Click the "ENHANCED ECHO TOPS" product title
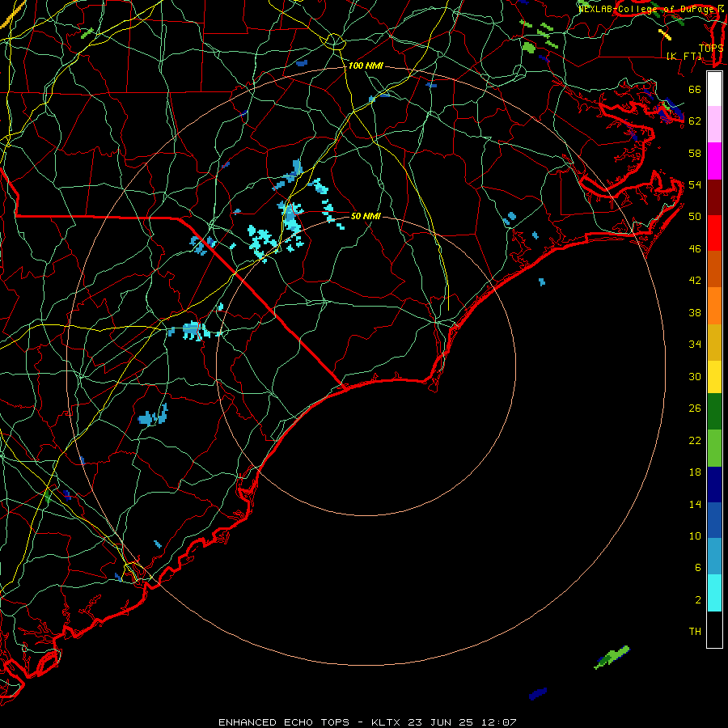The height and width of the screenshot is (728, 728). pyautogui.click(x=284, y=722)
